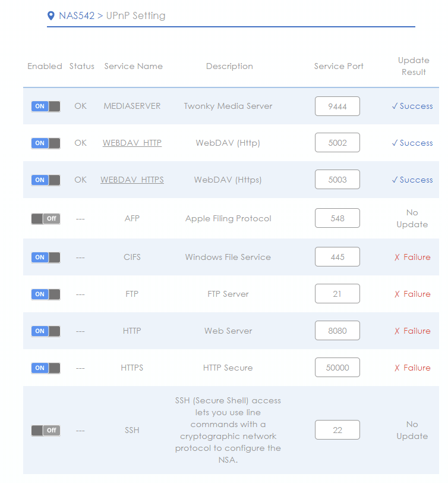
Task: Focus the MEDIASERVER port field 9444
Action: (x=337, y=106)
